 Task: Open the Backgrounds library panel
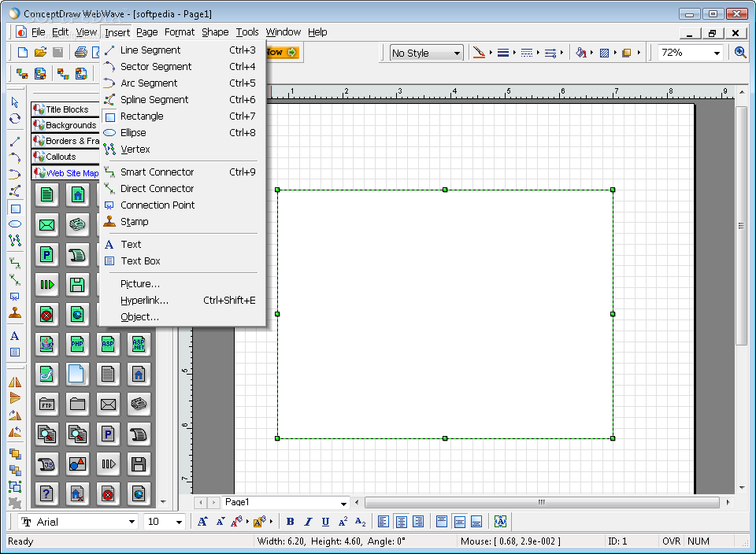70,125
